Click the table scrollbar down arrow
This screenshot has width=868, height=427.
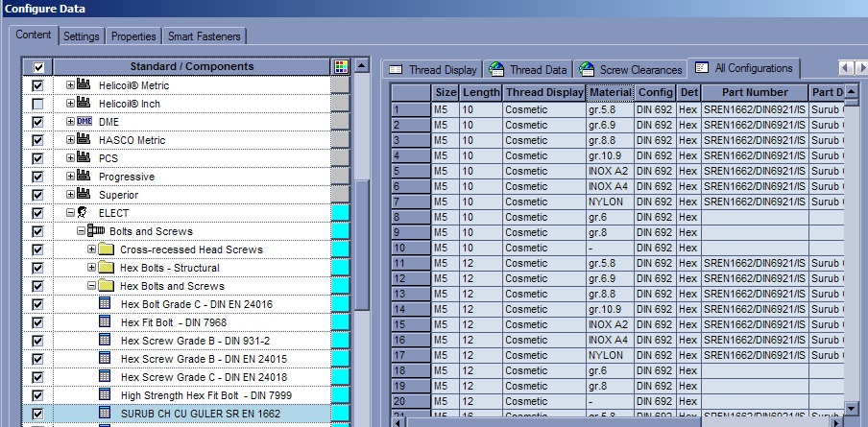pyautogui.click(x=852, y=409)
